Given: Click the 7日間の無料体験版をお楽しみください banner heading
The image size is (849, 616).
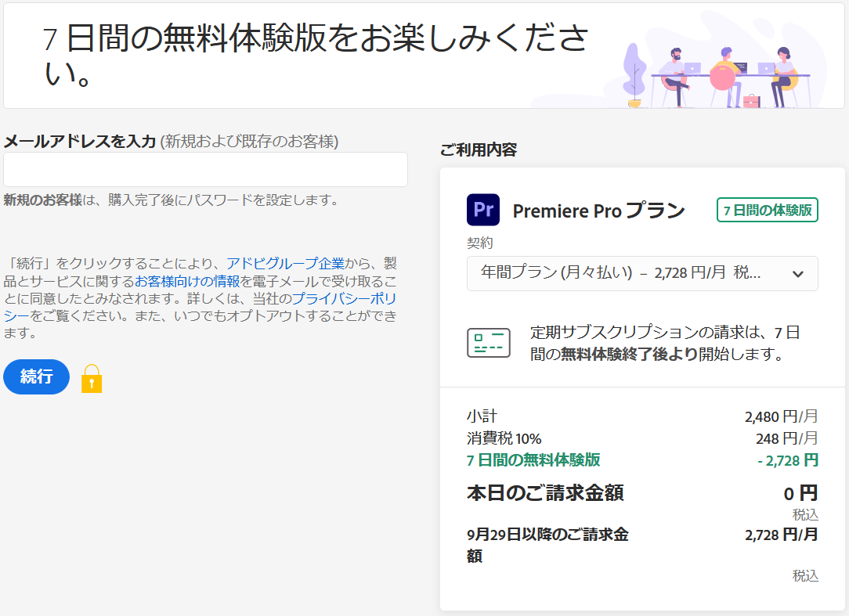Looking at the screenshot, I should coord(316,56).
